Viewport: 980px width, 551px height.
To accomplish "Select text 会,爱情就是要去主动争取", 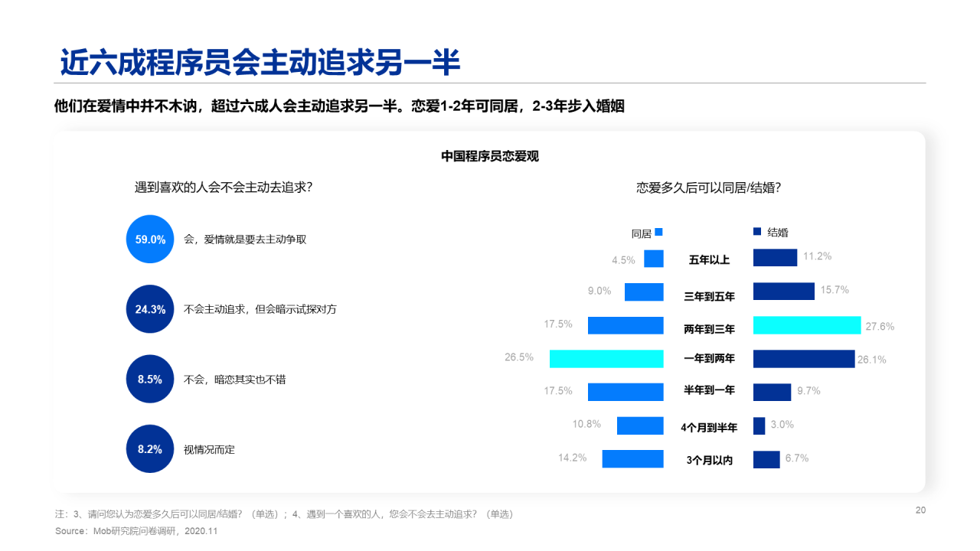I will [x=245, y=240].
